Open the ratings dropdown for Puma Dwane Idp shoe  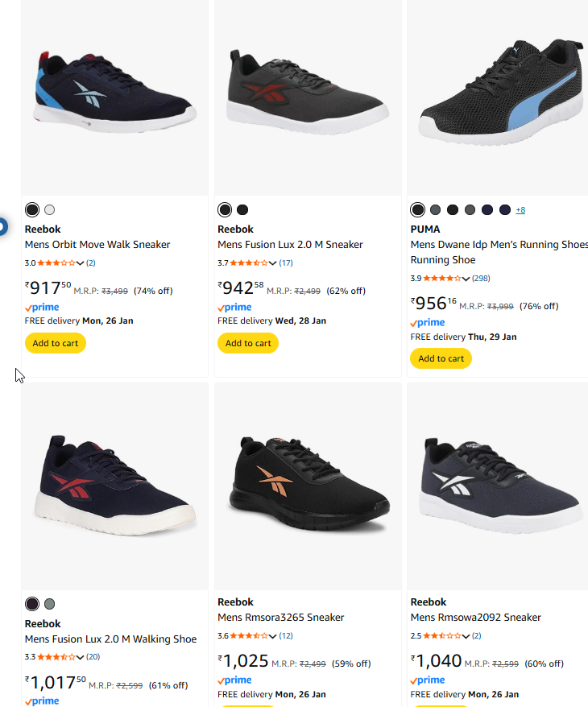(x=466, y=279)
